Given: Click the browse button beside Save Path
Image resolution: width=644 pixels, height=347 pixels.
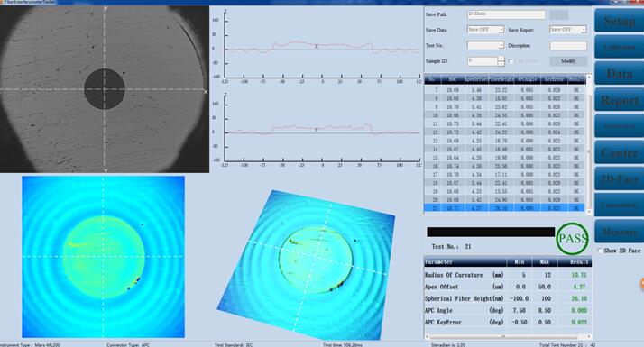Looking at the screenshot, I should (x=559, y=14).
